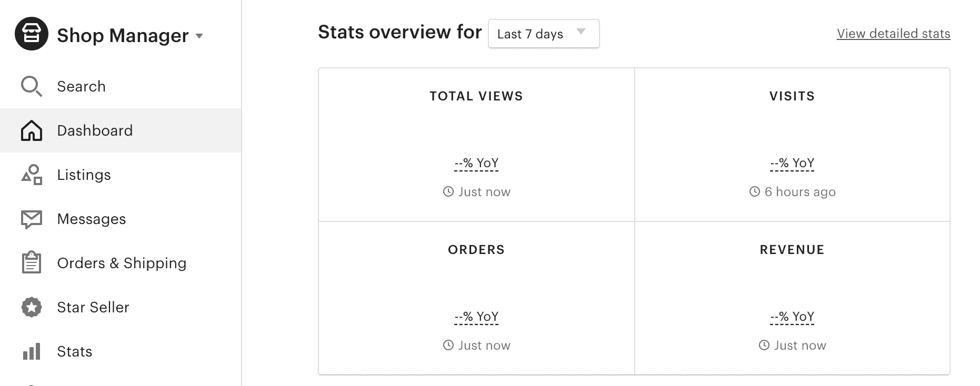This screenshot has height=386, width=980.
Task: Click the Messages envelope icon
Action: pos(32,219)
